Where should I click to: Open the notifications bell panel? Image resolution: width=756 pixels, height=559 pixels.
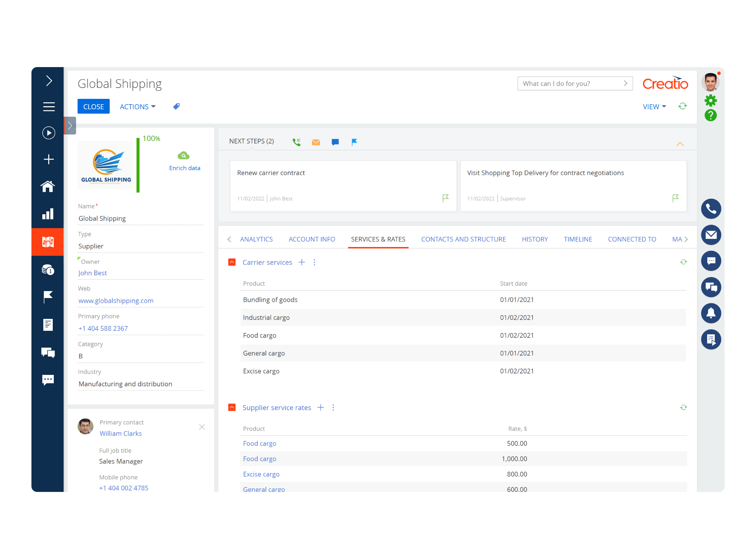(711, 313)
